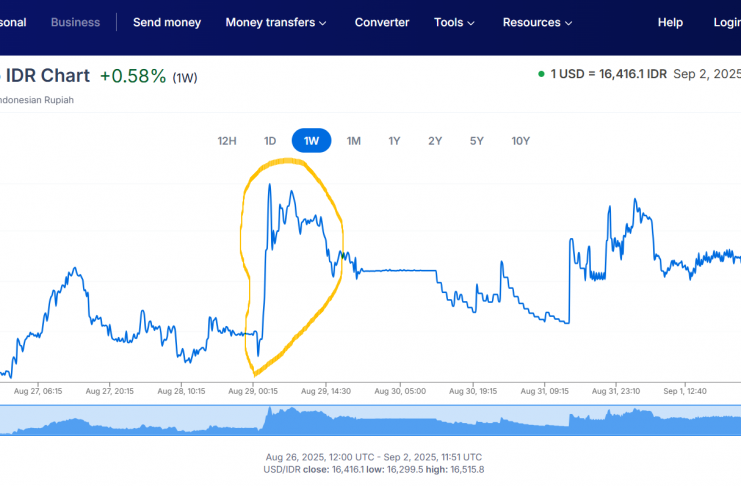
Task: Open the Help link
Action: pos(670,22)
